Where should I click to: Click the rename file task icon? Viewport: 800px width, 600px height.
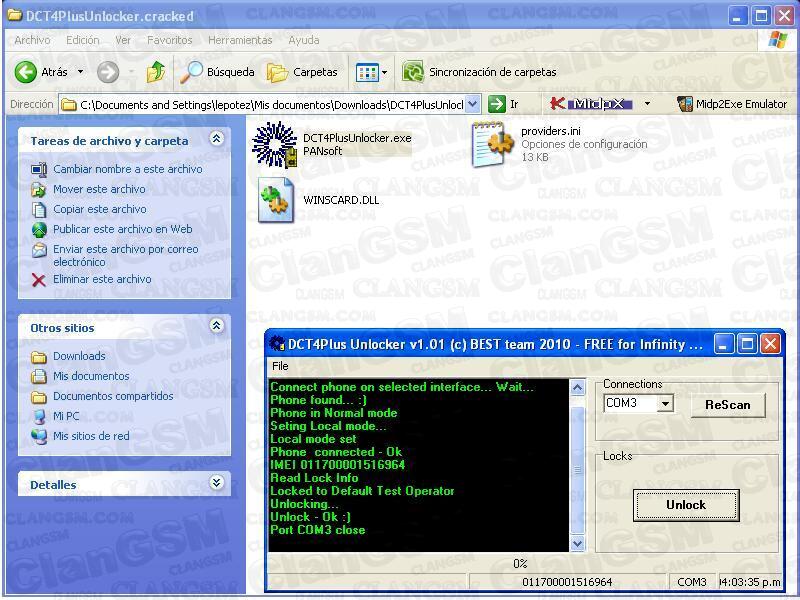[x=39, y=169]
